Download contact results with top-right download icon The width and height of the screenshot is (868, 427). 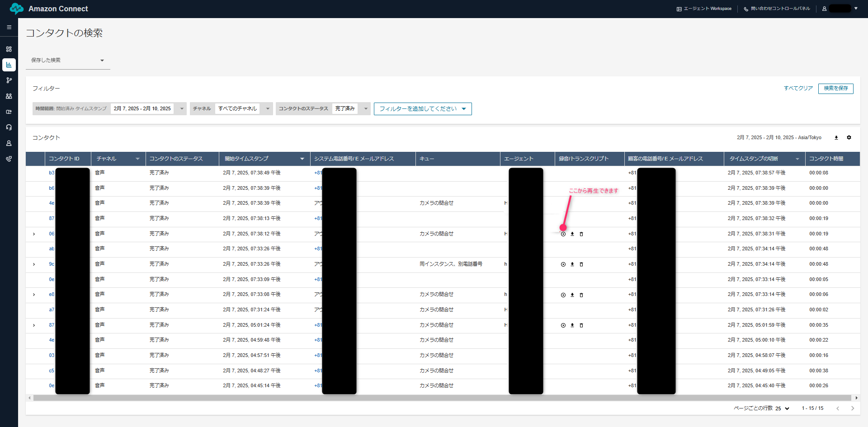(x=836, y=137)
